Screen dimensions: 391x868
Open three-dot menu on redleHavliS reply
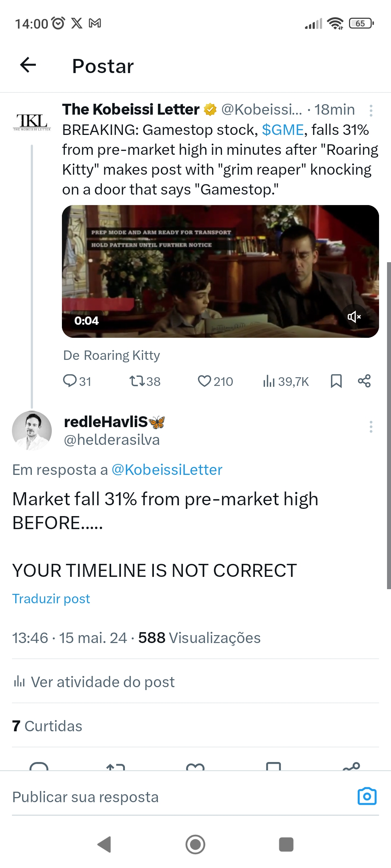371,427
